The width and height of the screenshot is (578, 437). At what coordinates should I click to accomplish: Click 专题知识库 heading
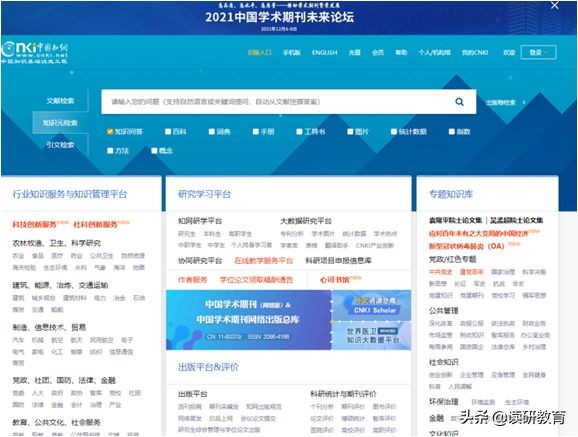tap(451, 194)
